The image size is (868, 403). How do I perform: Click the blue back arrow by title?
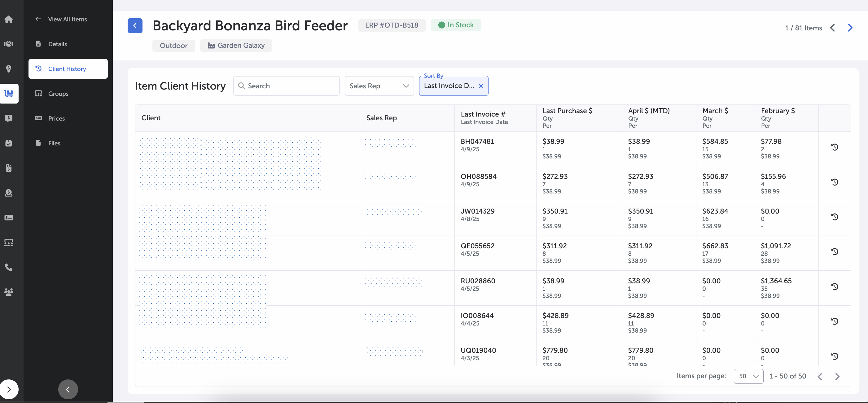pyautogui.click(x=135, y=26)
